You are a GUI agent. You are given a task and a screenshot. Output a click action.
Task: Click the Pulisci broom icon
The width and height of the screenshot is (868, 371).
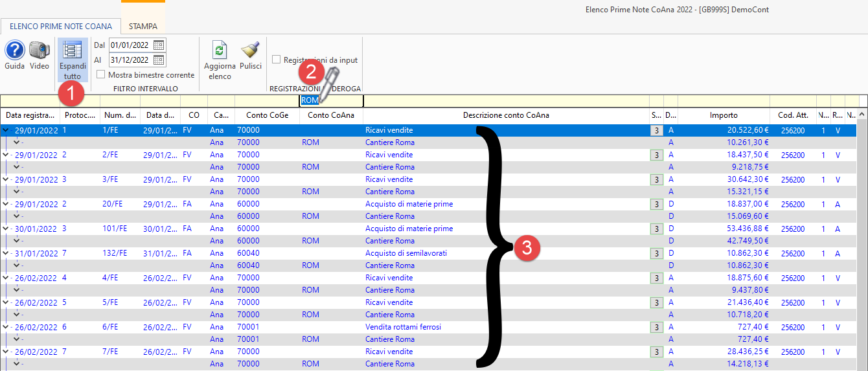[x=250, y=50]
